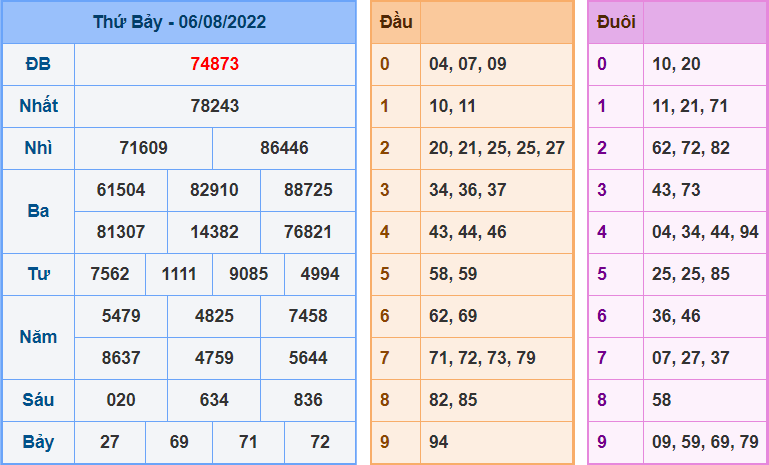The image size is (769, 465).
Task: Click Bảy prize number 71
Action: 249,442
